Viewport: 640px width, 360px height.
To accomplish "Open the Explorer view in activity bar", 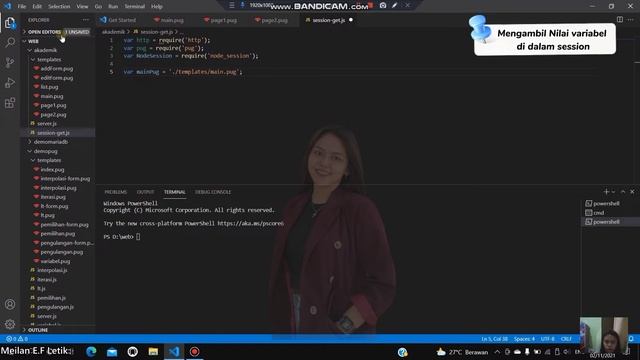I will point(10,22).
